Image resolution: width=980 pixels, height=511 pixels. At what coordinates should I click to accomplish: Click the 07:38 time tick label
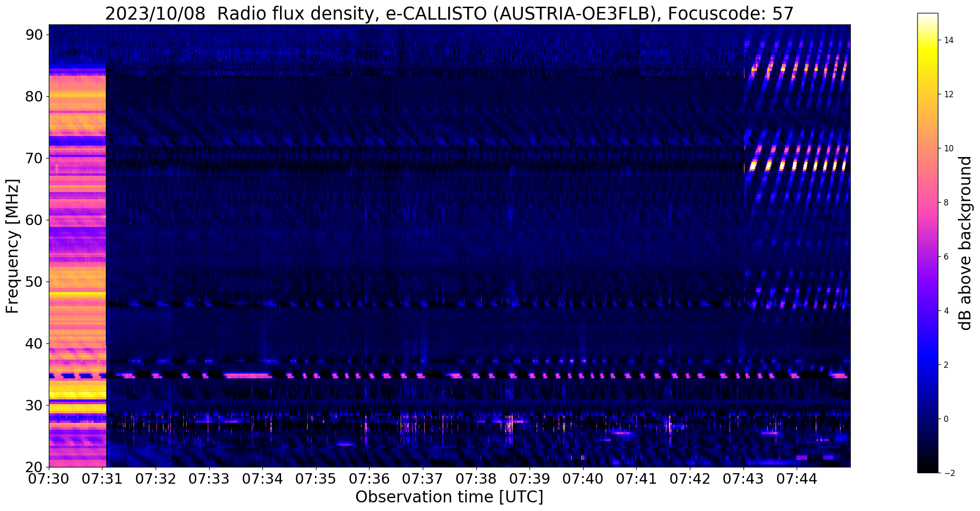coord(476,478)
